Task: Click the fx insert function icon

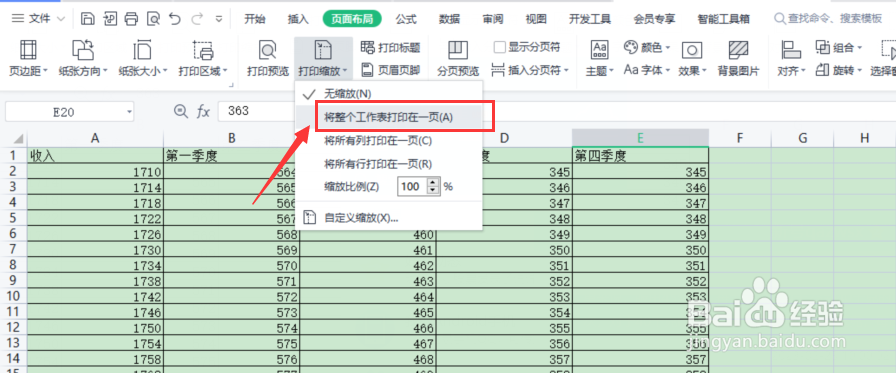Action: (x=204, y=111)
